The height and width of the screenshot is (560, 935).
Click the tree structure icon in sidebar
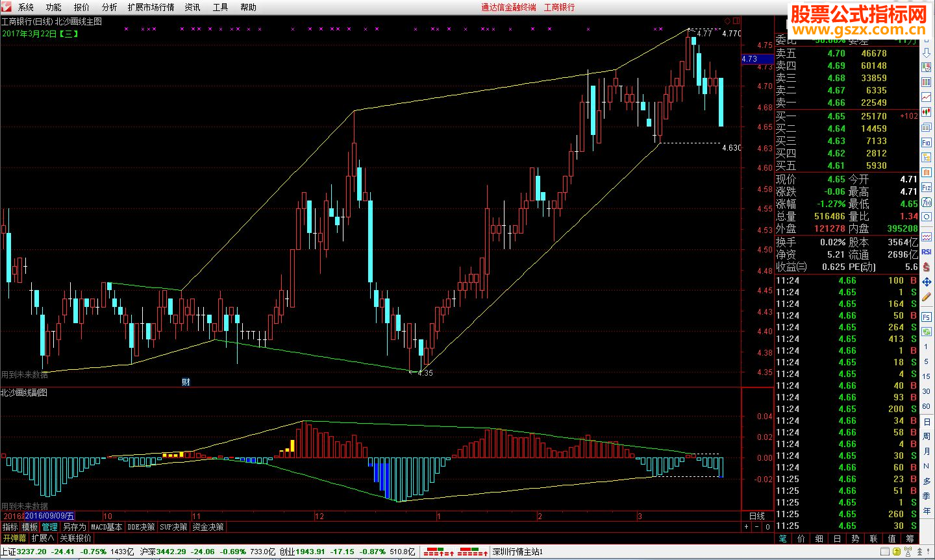pyautogui.click(x=927, y=157)
